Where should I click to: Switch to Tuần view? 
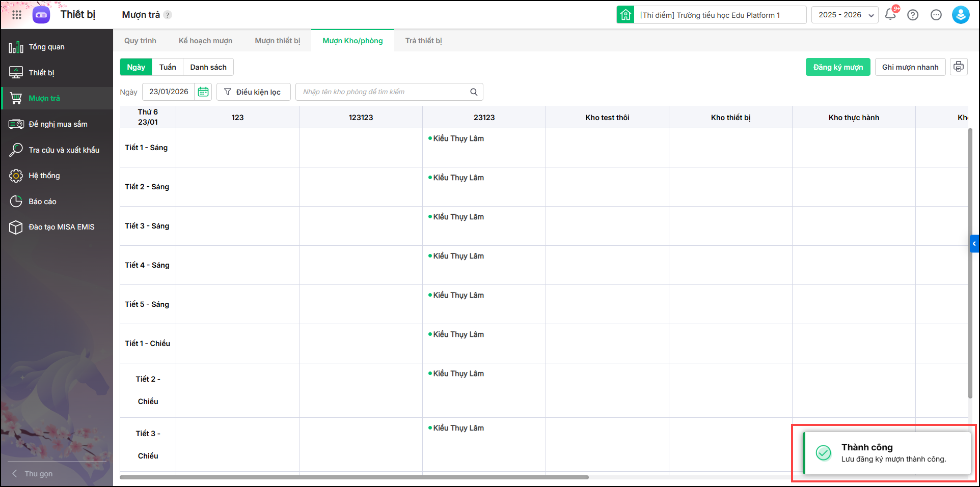168,67
